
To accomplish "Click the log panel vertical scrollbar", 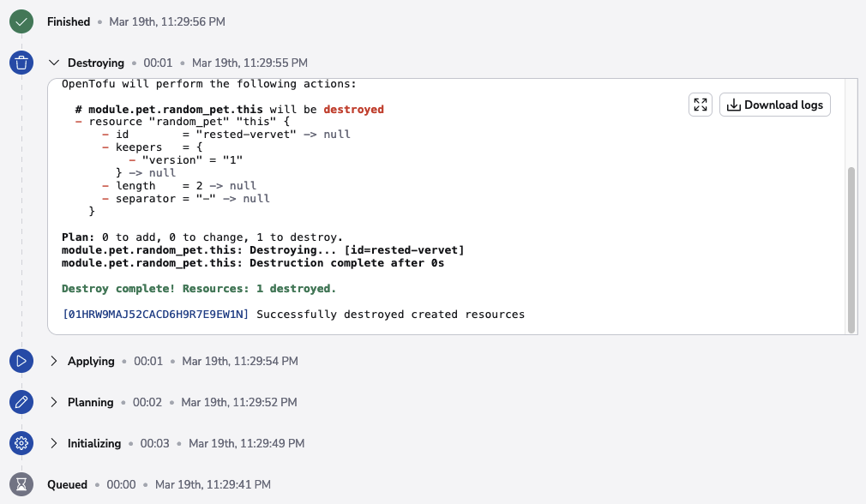I will (x=851, y=249).
